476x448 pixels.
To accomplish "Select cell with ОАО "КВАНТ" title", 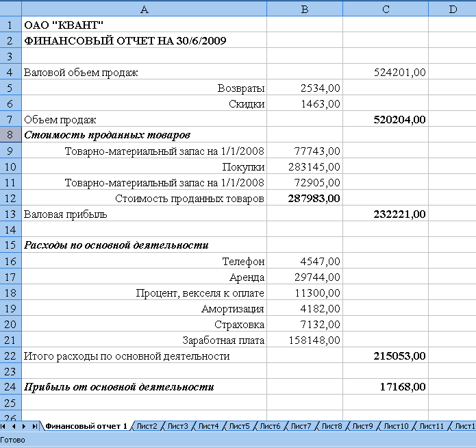I will 145,25.
